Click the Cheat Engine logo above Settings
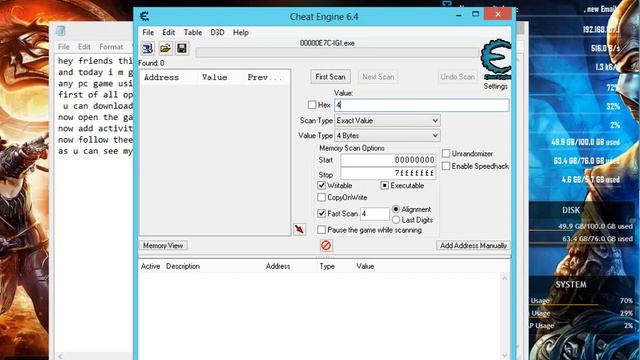This screenshot has width=640, height=360. pos(496,60)
